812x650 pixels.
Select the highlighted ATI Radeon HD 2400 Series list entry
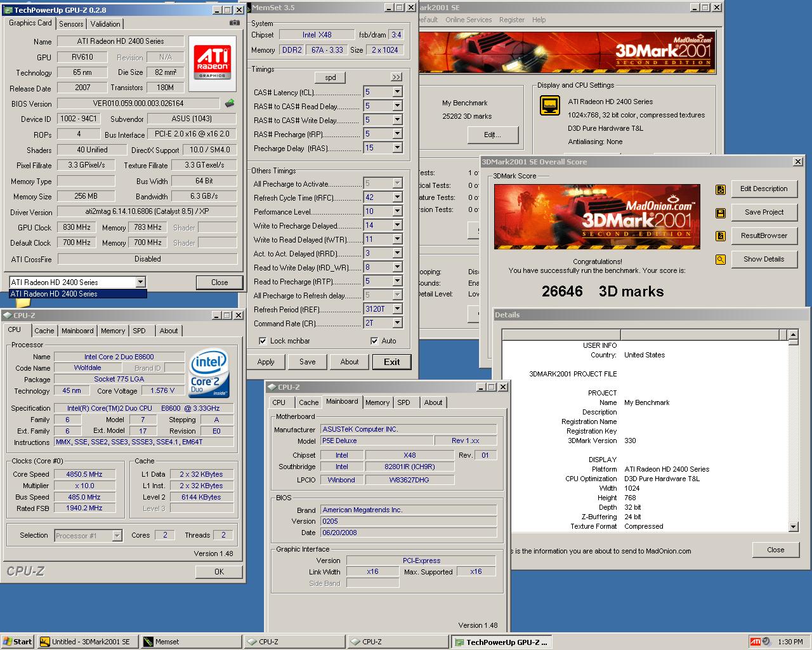[x=78, y=294]
